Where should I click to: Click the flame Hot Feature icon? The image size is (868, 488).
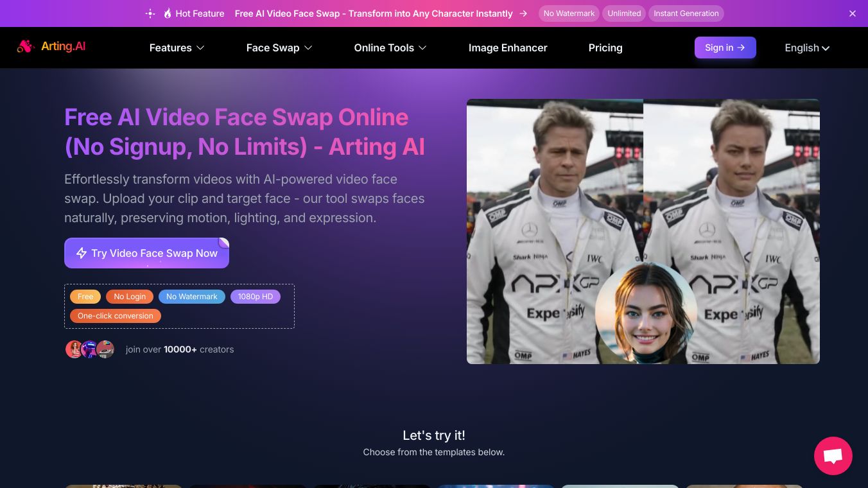[168, 13]
